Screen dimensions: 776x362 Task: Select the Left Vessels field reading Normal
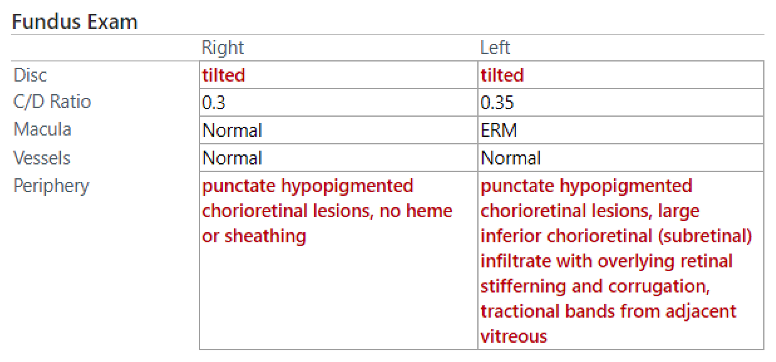[621, 158]
